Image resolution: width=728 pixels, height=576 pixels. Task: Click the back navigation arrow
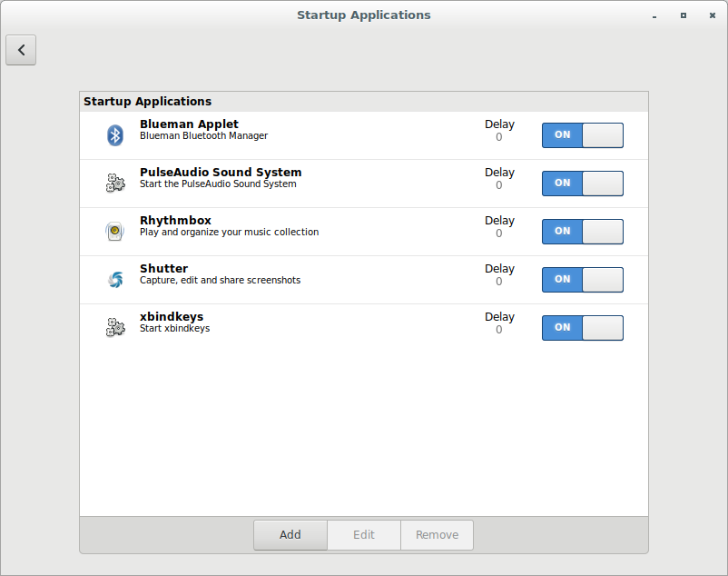click(21, 50)
